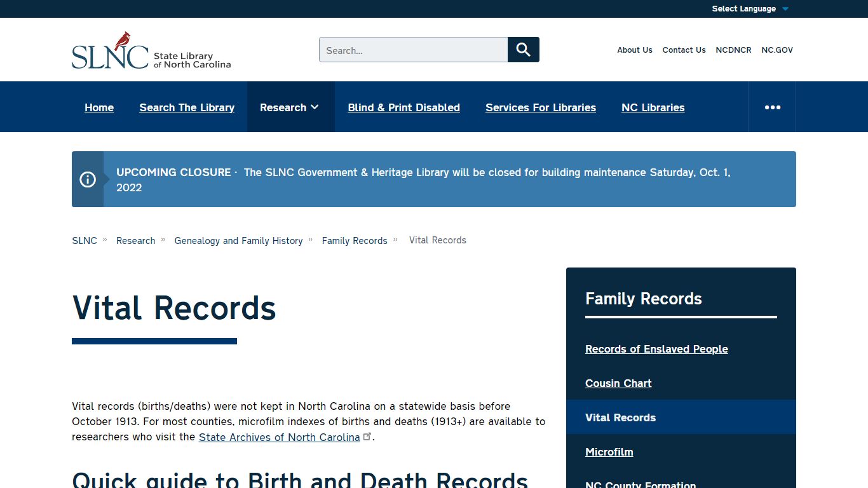Go to About Us page
The image size is (868, 488).
(x=635, y=50)
